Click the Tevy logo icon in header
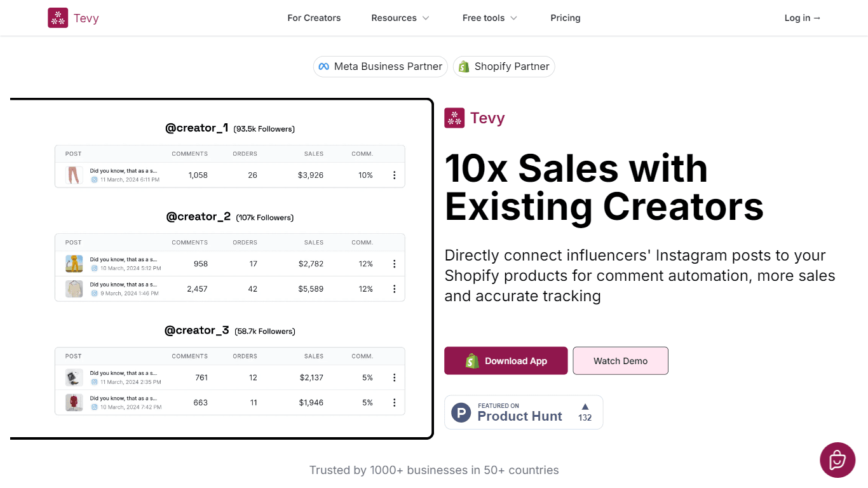This screenshot has width=868, height=488. coord(58,18)
